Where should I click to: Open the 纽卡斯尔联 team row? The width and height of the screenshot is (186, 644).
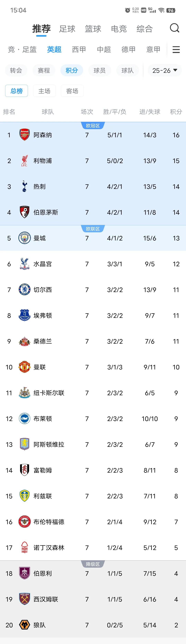click(93, 393)
